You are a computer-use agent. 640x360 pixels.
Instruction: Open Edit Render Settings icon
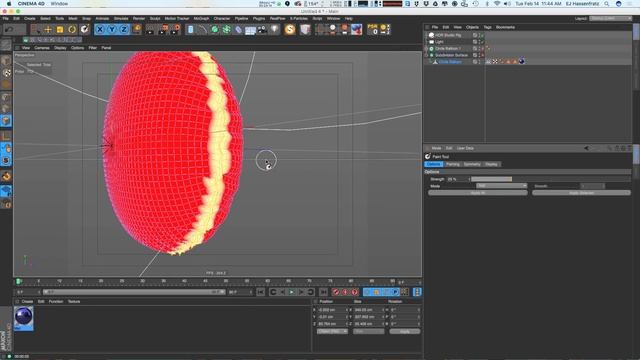click(x=176, y=29)
